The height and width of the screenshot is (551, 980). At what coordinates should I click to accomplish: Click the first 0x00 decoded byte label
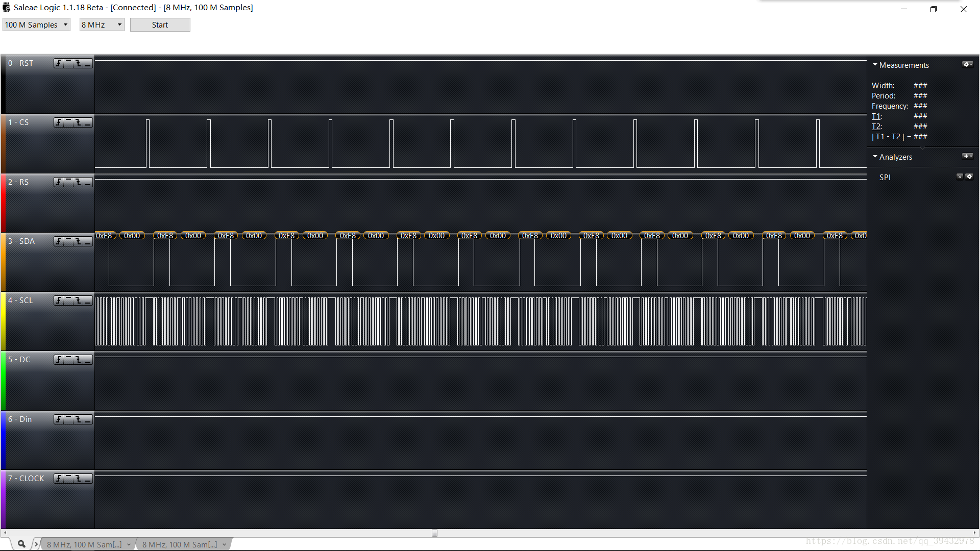point(132,236)
